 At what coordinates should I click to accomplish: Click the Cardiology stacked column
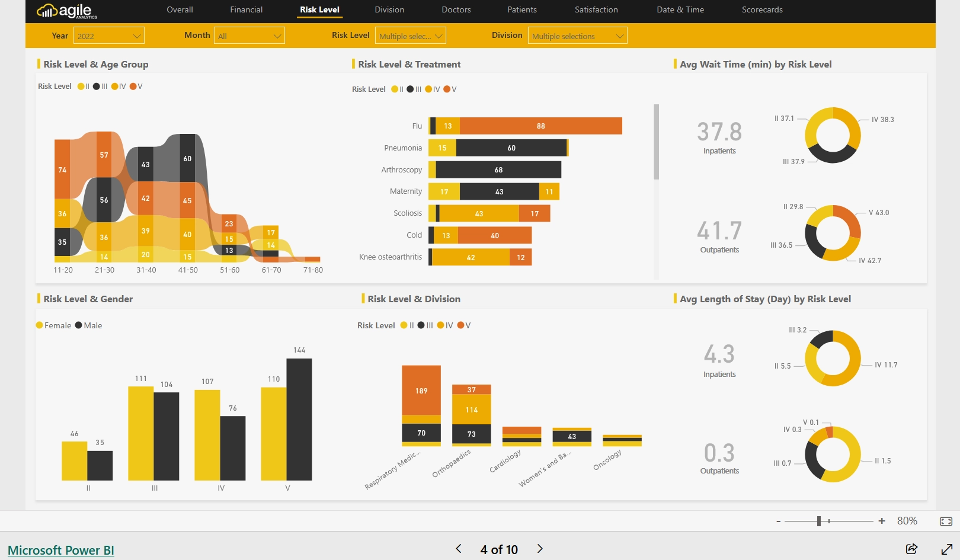(521, 436)
